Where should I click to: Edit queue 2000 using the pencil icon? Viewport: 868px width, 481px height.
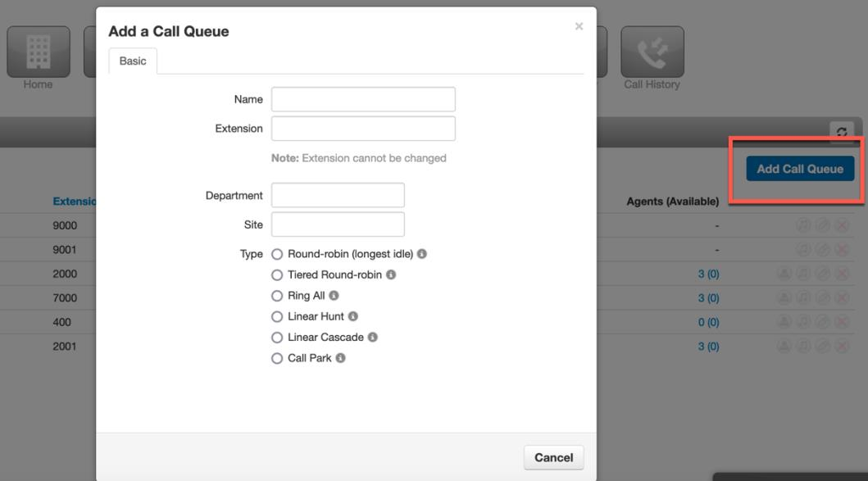(823, 274)
